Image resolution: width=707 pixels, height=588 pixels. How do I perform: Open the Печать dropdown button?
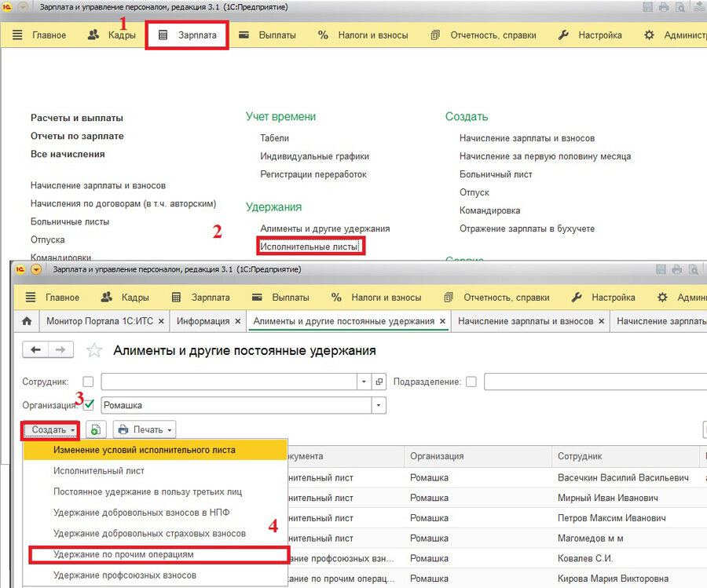click(x=145, y=430)
